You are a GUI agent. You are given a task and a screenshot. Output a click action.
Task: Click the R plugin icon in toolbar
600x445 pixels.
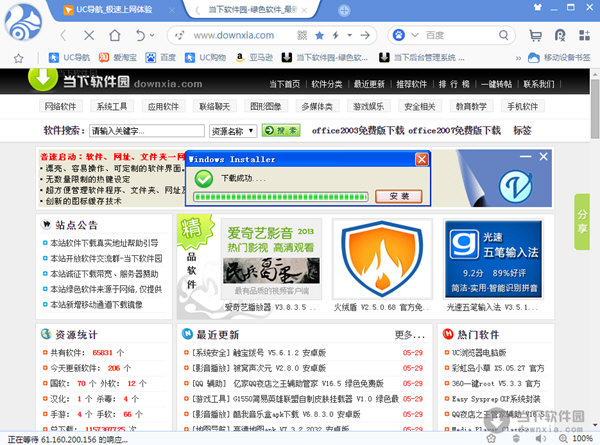pyautogui.click(x=560, y=35)
